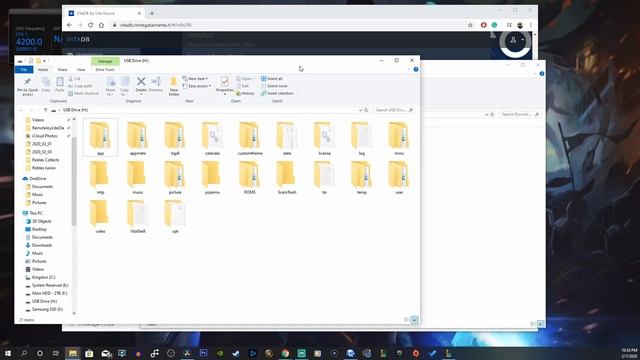Click Select none in the ribbon
The width and height of the screenshot is (640, 360).
(274, 86)
